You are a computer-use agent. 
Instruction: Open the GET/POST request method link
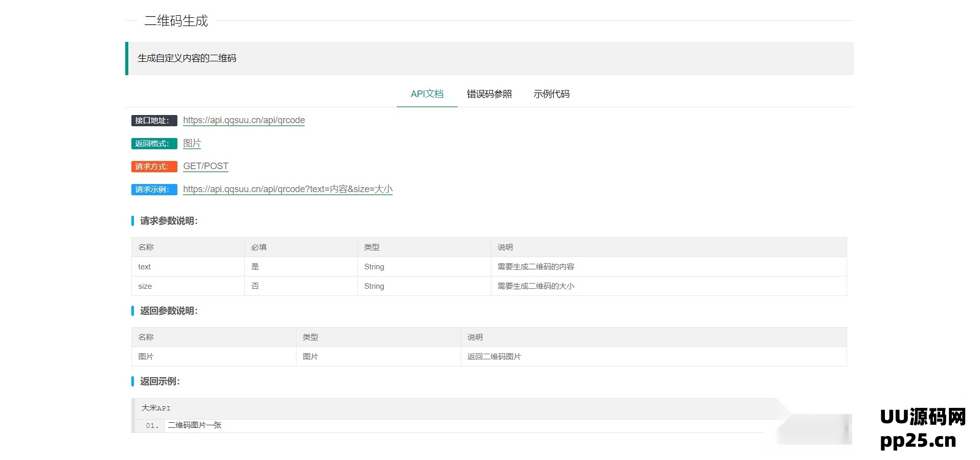pos(206,166)
